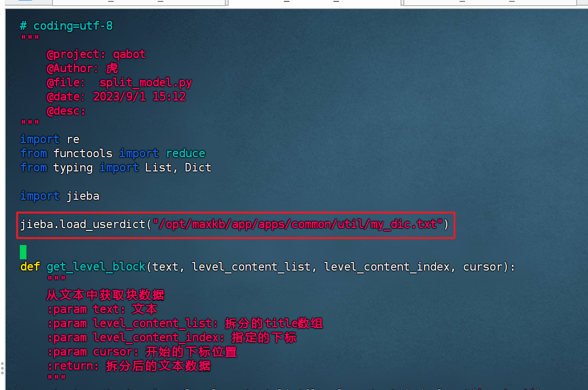
Task: Click the '@desc:' docstring line
Action: point(66,111)
